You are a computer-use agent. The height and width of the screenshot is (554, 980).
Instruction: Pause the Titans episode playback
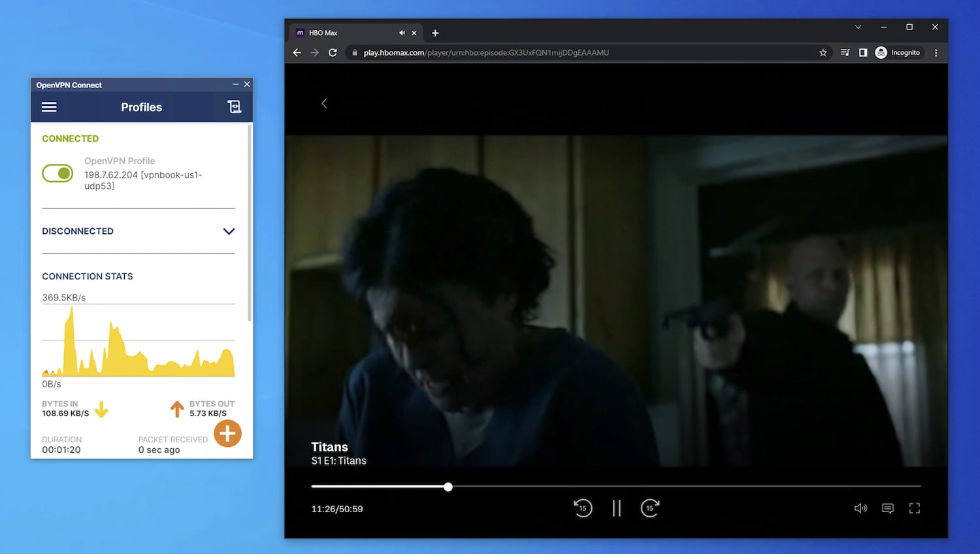(x=616, y=508)
